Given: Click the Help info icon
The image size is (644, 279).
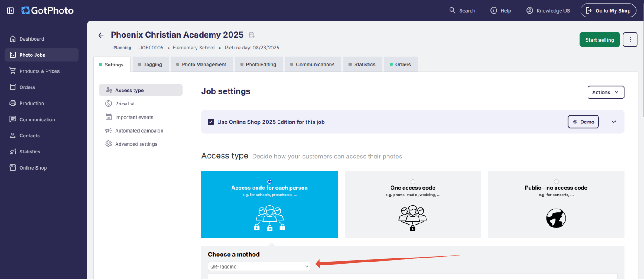Looking at the screenshot, I should pos(494,10).
